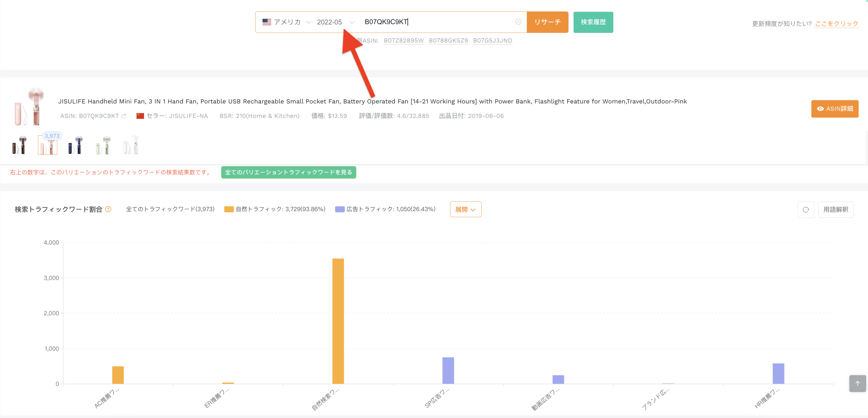Click the 用語解釈 button
Screen dimensions: 868x418
[x=836, y=210]
